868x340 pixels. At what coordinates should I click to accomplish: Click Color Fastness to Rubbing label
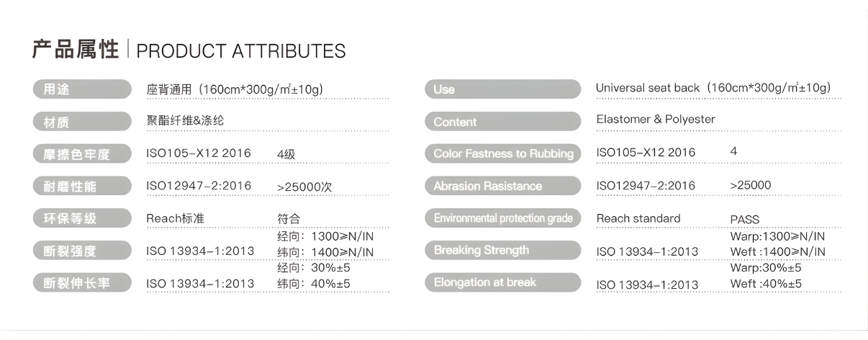click(x=502, y=153)
